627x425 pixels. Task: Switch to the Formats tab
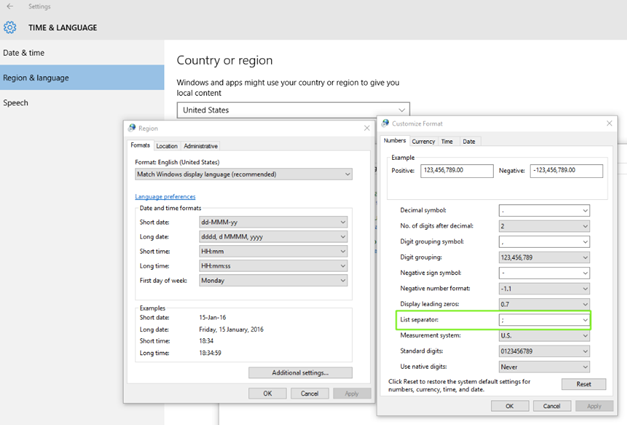(x=140, y=145)
